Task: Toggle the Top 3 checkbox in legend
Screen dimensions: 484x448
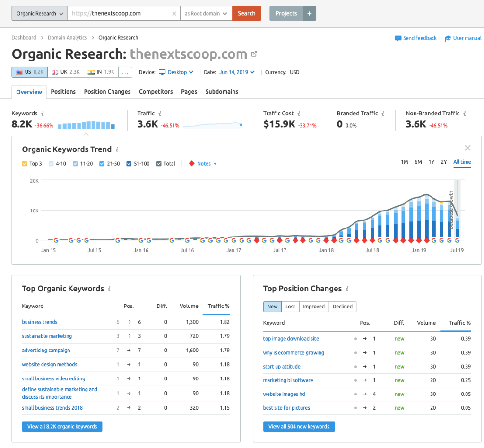Action: (x=25, y=164)
